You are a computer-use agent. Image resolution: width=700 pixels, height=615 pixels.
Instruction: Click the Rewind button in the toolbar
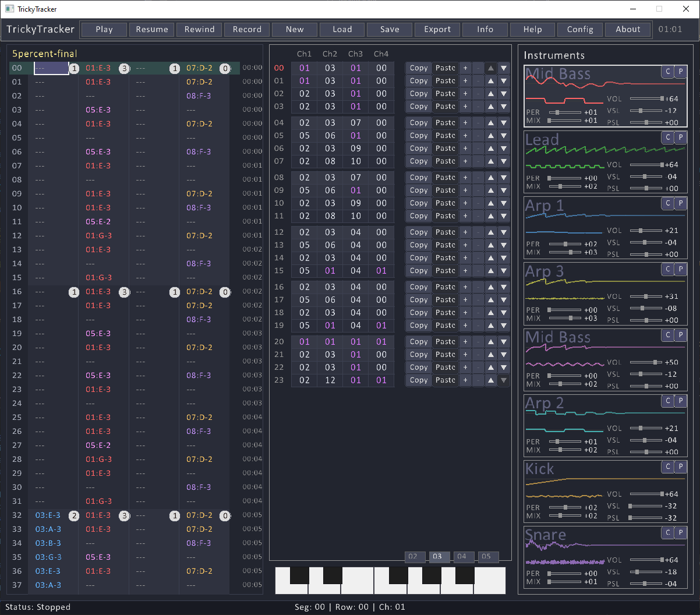(x=199, y=29)
